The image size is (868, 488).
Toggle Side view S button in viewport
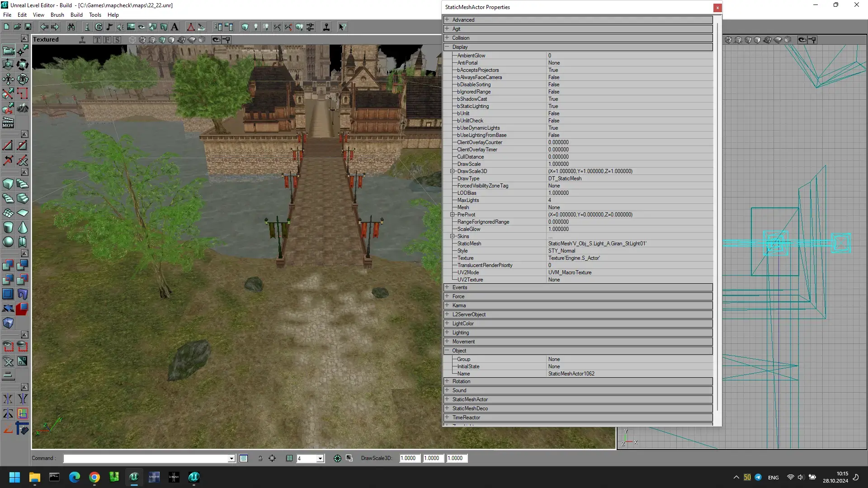(x=117, y=40)
